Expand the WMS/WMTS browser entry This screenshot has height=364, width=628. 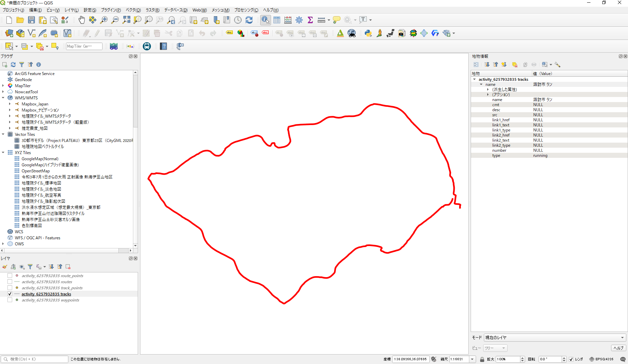coord(3,98)
